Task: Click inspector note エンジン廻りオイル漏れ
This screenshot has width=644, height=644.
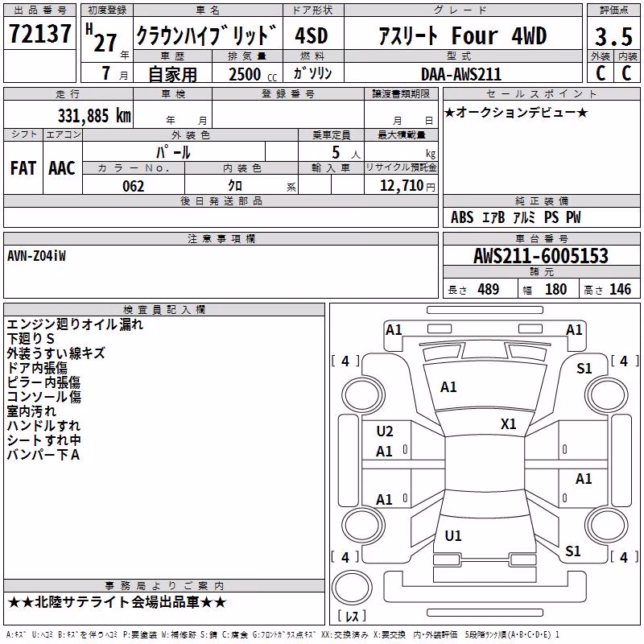Action: tap(75, 324)
